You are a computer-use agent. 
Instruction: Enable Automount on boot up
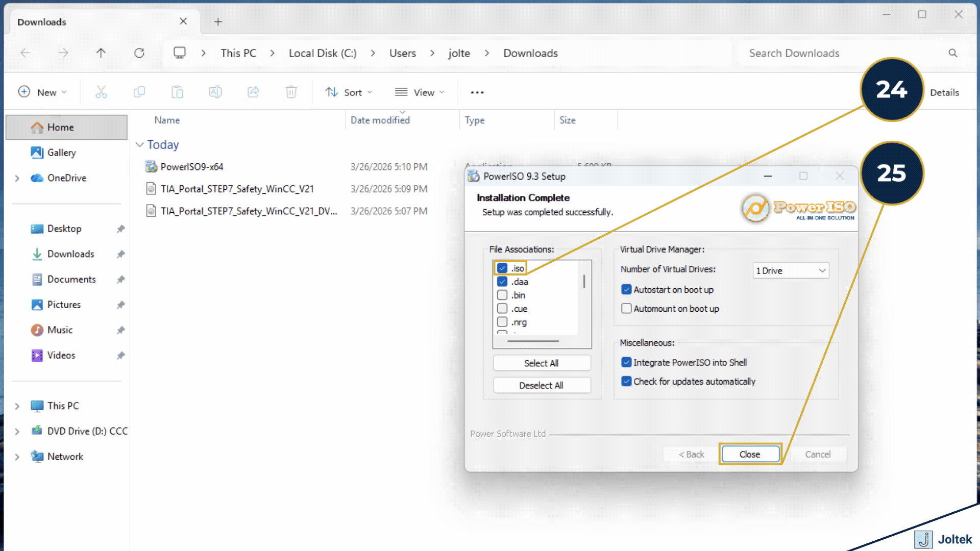point(626,308)
